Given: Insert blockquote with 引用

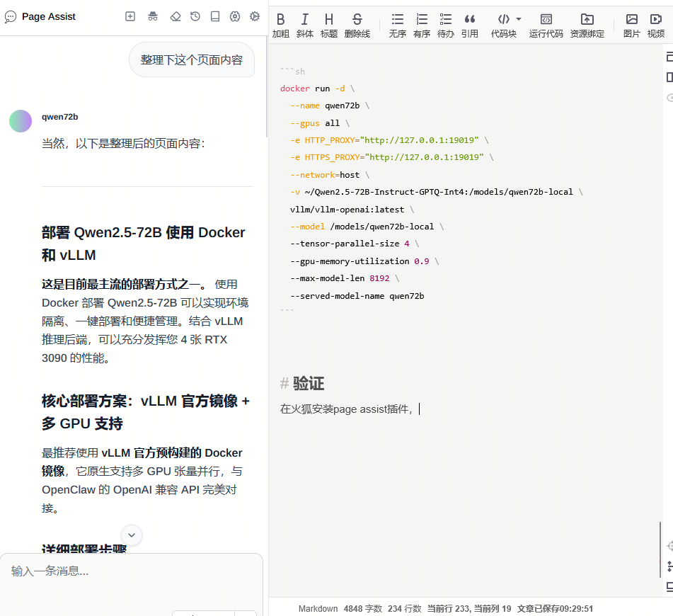Looking at the screenshot, I should (470, 25).
